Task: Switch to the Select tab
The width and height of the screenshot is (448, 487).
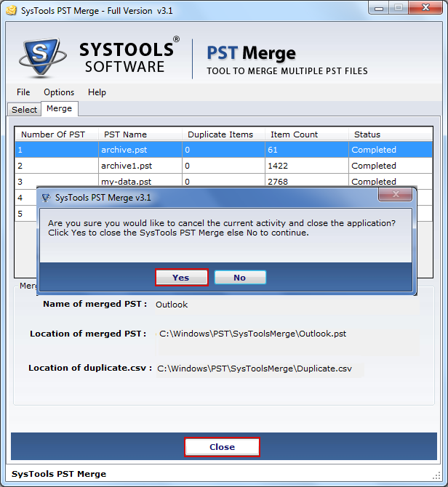Action: click(x=24, y=110)
